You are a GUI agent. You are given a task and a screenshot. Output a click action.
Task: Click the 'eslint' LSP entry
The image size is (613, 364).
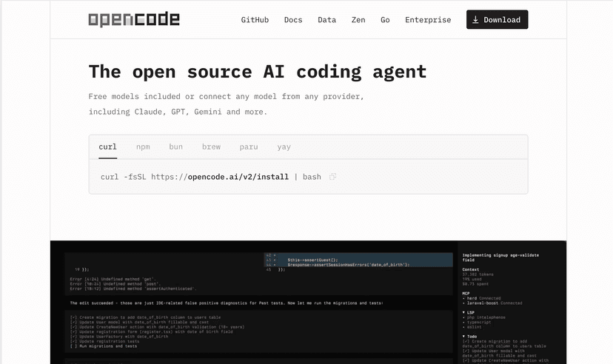click(x=472, y=327)
